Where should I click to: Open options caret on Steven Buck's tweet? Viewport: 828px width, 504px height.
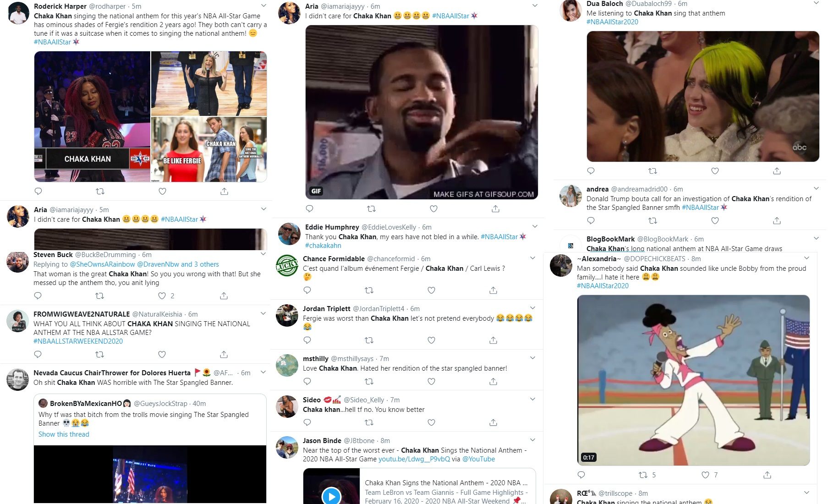[x=263, y=254]
